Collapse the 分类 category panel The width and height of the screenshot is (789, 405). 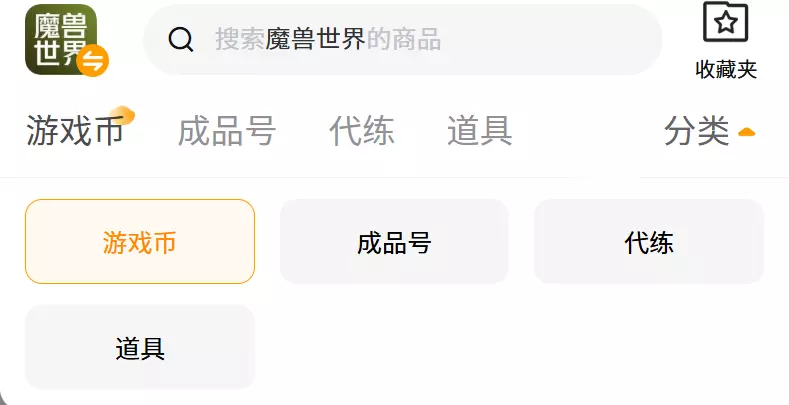tap(697, 131)
